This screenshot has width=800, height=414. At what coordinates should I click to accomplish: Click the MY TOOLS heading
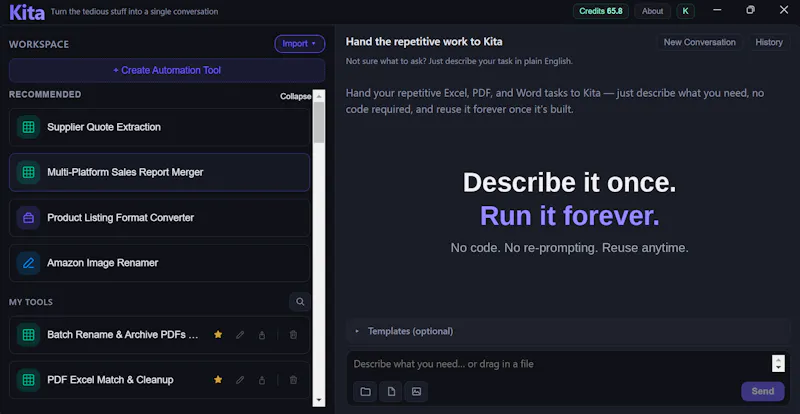coord(31,302)
